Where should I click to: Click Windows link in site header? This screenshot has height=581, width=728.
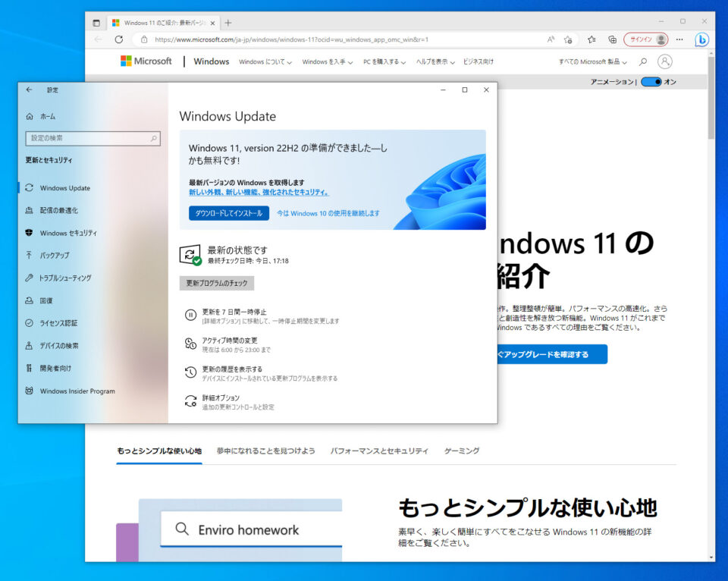(212, 61)
